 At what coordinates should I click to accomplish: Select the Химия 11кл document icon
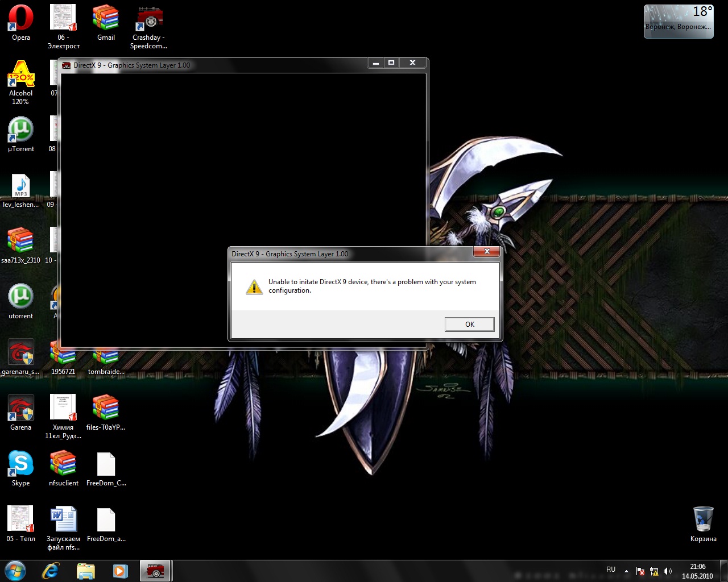pyautogui.click(x=63, y=417)
